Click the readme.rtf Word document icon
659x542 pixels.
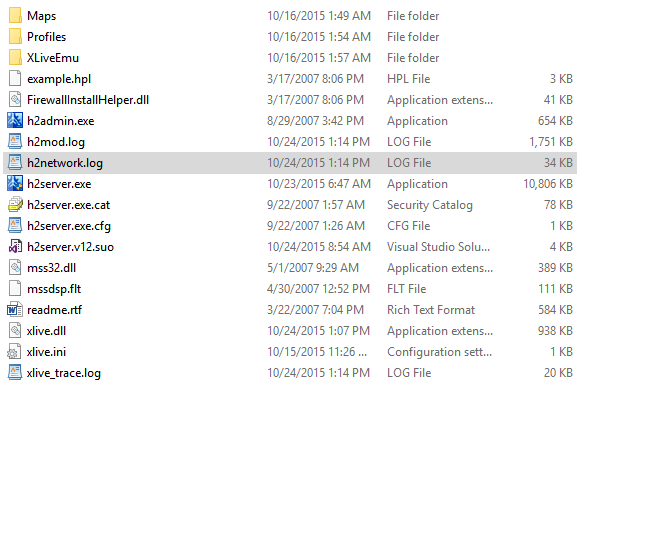[x=15, y=310]
